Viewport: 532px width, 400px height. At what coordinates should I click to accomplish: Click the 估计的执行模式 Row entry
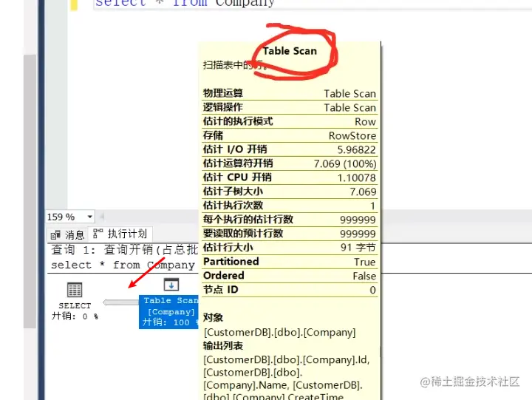[x=290, y=121]
